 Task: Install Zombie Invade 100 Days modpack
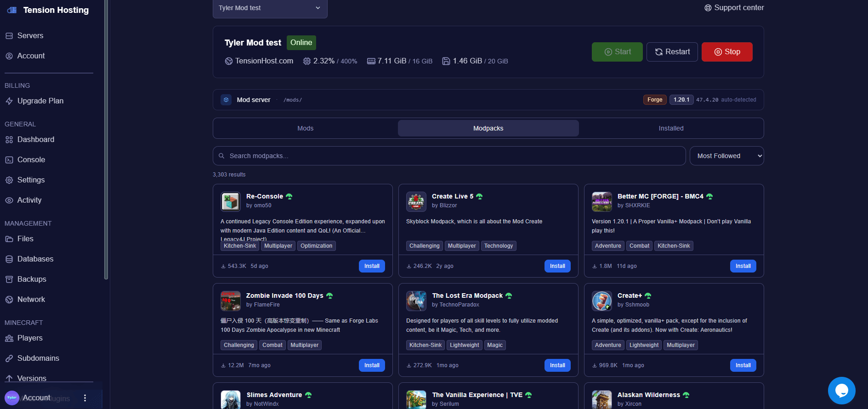tap(372, 365)
